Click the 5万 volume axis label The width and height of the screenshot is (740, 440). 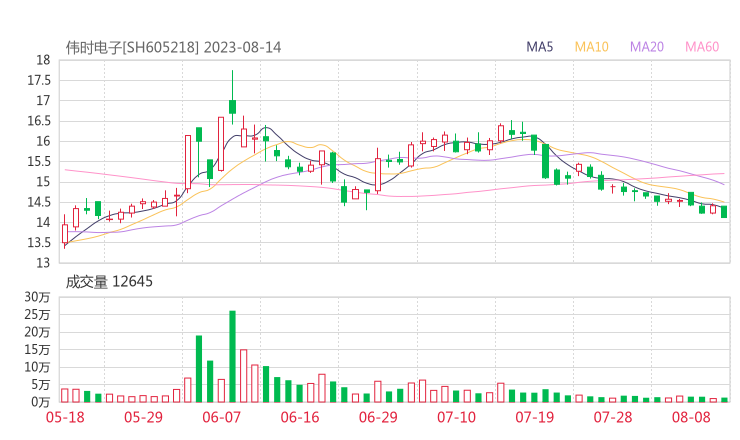41,385
